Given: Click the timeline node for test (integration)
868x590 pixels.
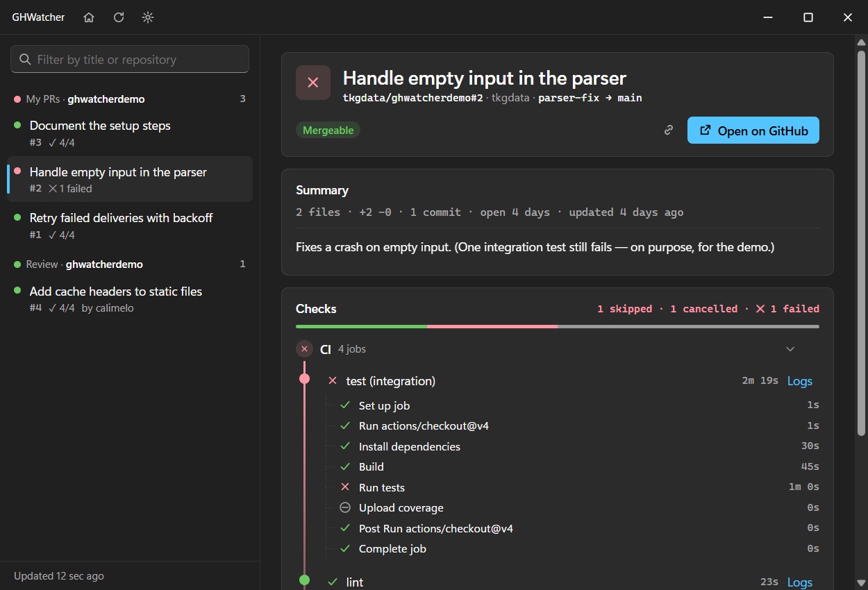Looking at the screenshot, I should point(304,379).
